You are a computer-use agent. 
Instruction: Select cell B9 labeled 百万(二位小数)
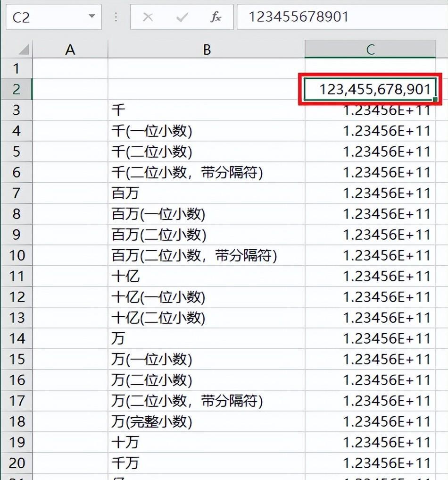click(207, 235)
